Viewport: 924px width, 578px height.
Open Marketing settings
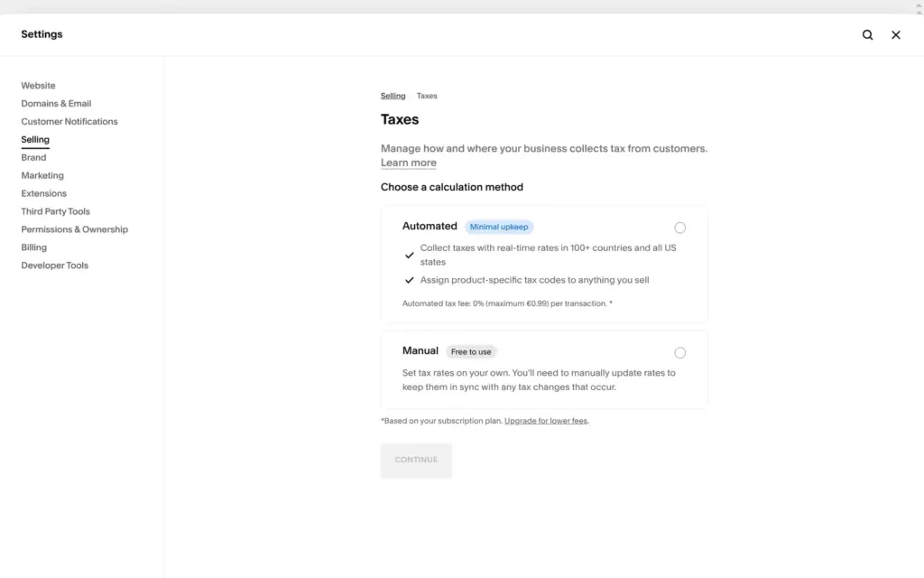pyautogui.click(x=42, y=175)
